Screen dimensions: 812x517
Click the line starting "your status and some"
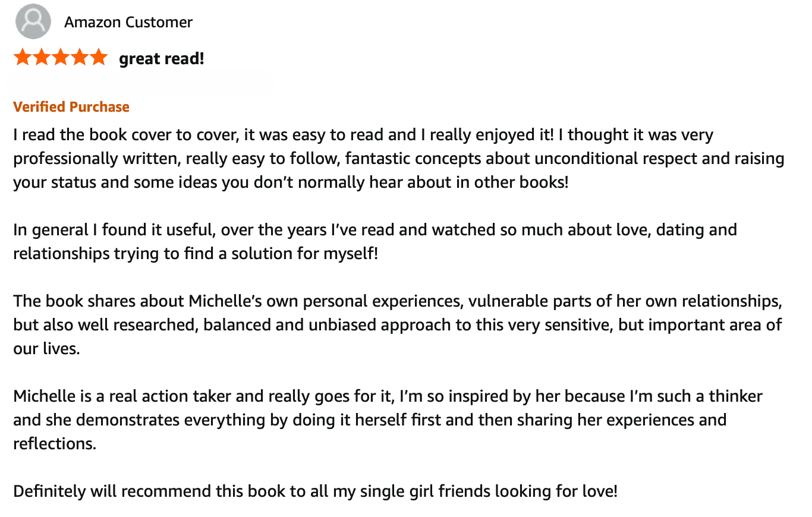(291, 182)
